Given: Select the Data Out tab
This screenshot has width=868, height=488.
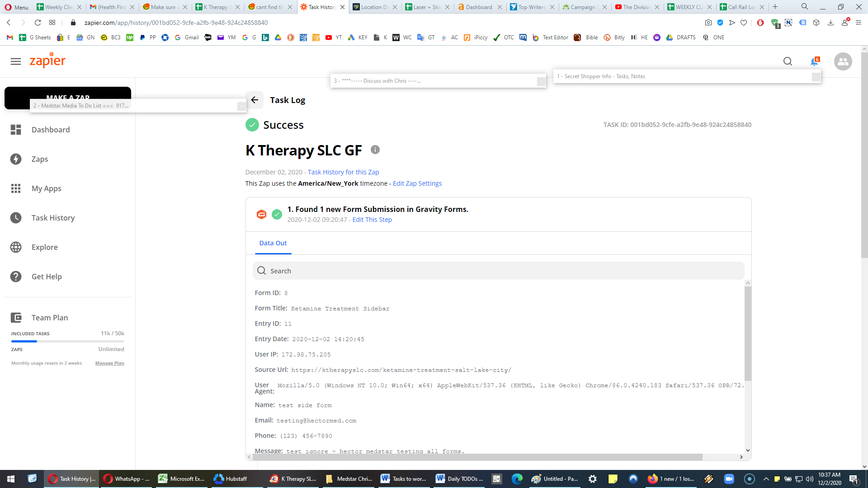Looking at the screenshot, I should pos(273,243).
